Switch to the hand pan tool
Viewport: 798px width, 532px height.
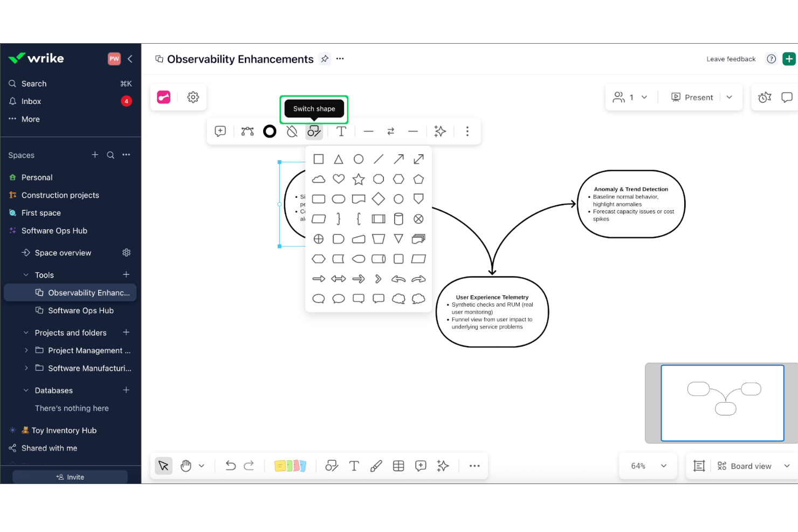click(186, 466)
